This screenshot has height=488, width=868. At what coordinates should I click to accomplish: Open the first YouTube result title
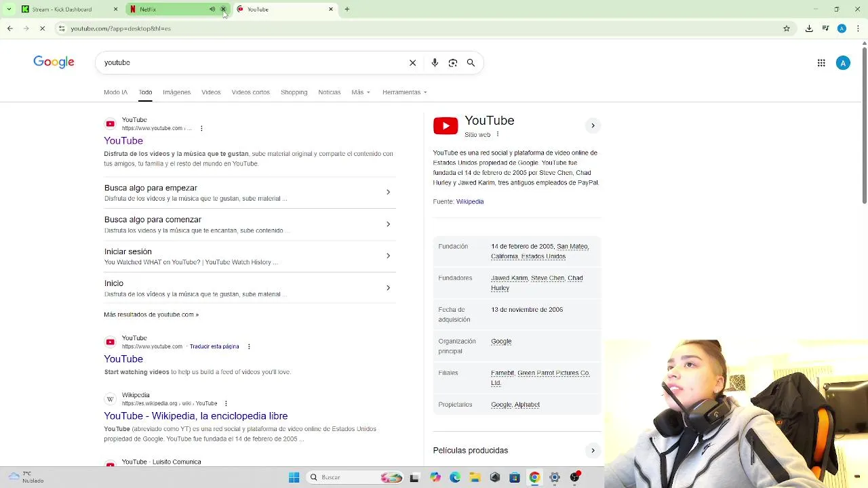(123, 140)
